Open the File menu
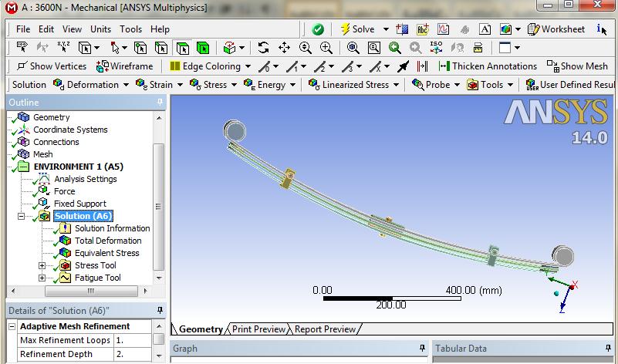This screenshot has width=618, height=364. click(23, 29)
